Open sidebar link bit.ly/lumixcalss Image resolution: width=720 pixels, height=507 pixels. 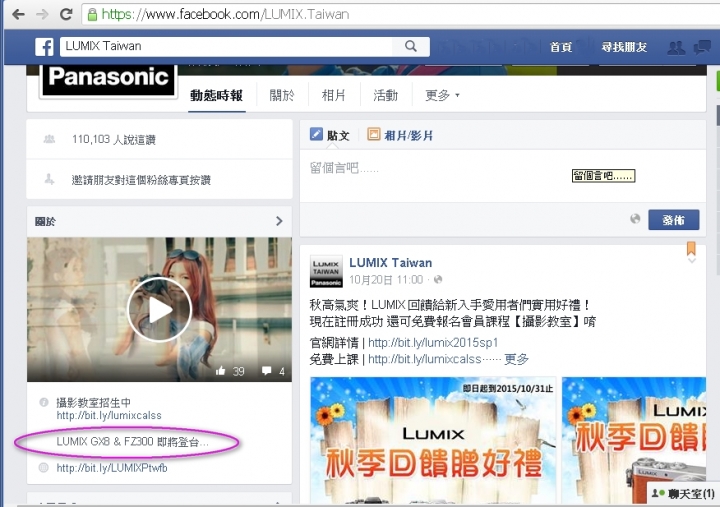(109, 416)
